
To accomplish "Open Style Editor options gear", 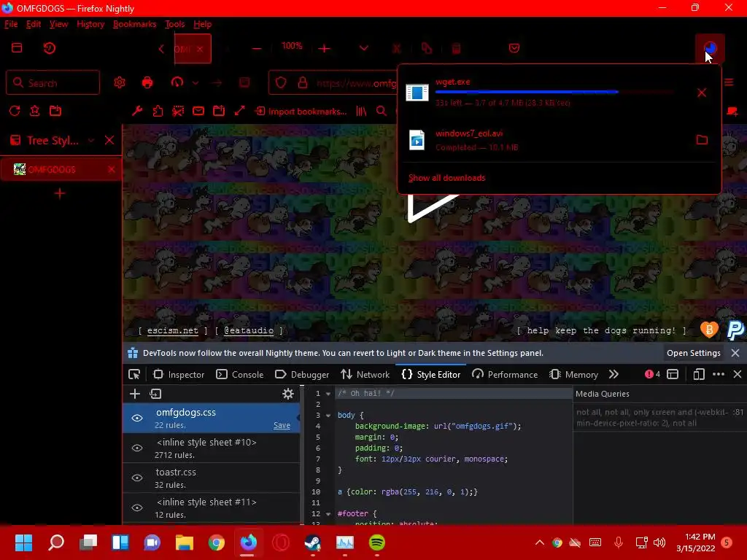I will [x=287, y=393].
